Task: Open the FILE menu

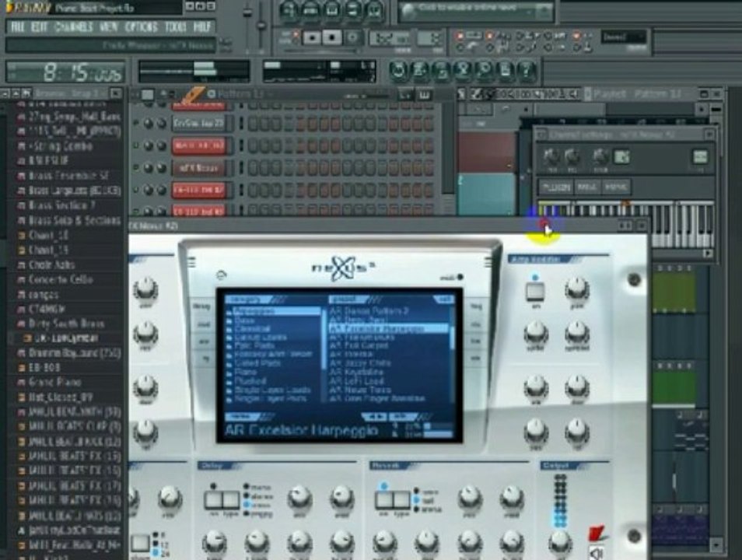Action: pyautogui.click(x=18, y=27)
